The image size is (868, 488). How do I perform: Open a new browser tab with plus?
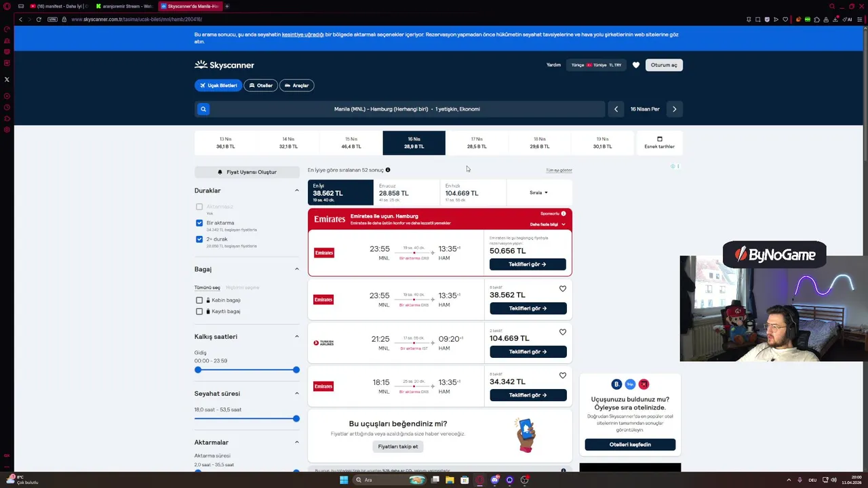click(x=226, y=6)
